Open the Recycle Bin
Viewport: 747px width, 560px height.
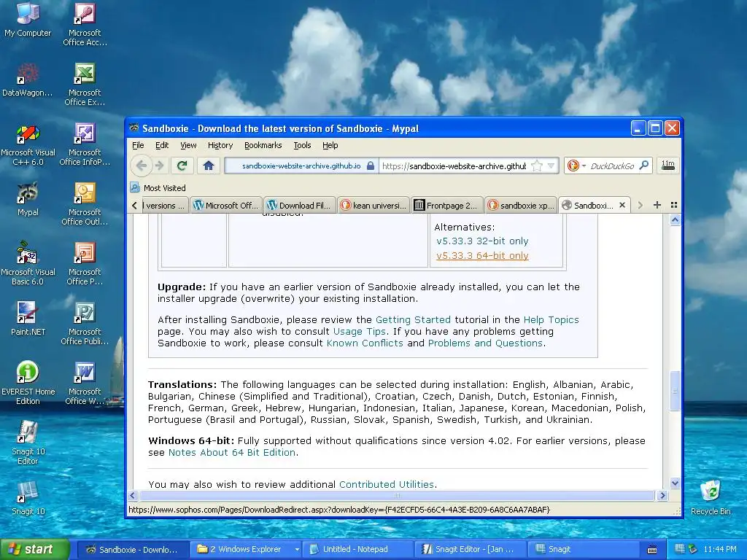click(x=711, y=498)
